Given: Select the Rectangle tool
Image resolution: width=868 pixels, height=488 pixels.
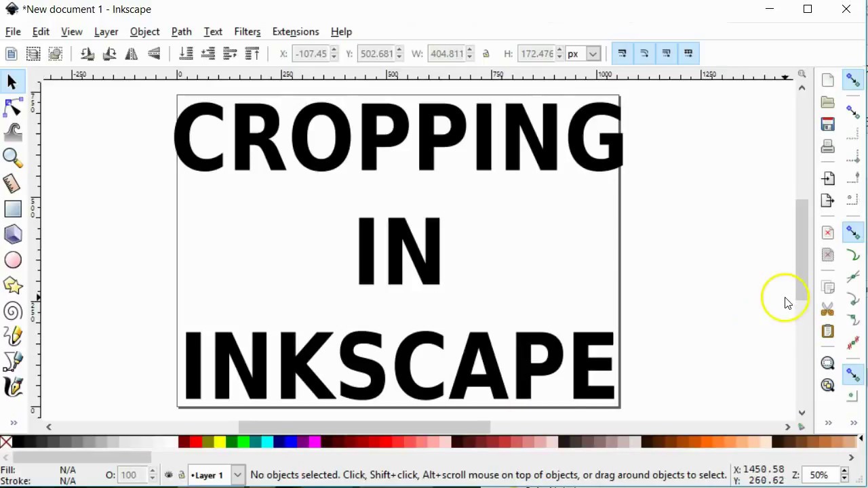Looking at the screenshot, I should coord(12,209).
